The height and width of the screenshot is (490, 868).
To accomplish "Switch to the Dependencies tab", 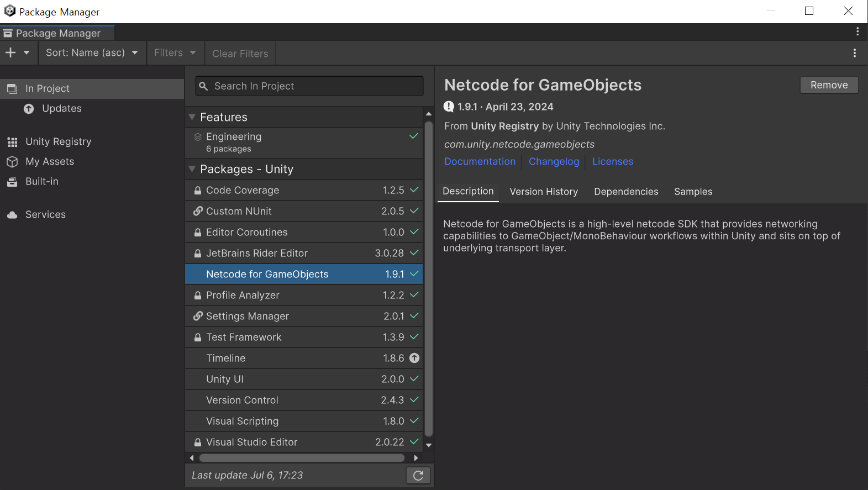I will [626, 192].
